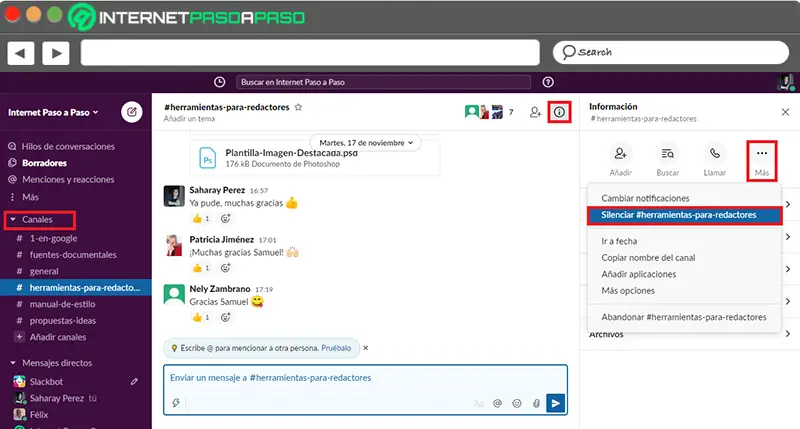Click the user avatar at top right
Image resolution: width=800 pixels, height=429 pixels.
point(785,82)
